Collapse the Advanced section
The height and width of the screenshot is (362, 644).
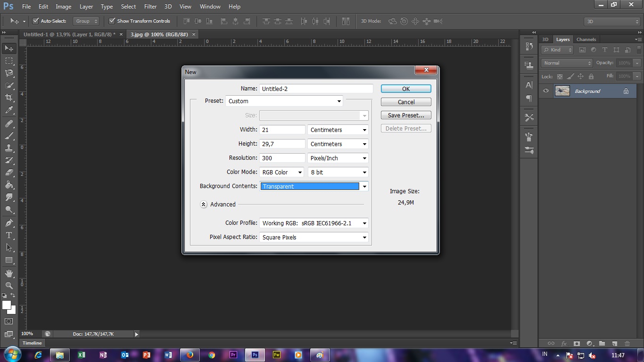pos(204,205)
